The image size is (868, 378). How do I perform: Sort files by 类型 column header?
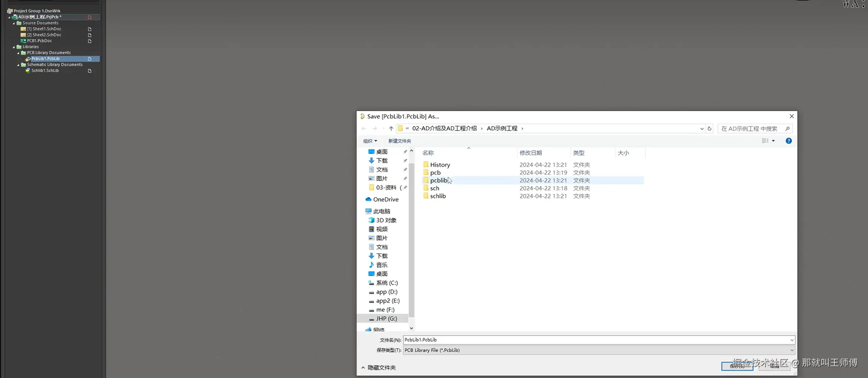(x=578, y=153)
